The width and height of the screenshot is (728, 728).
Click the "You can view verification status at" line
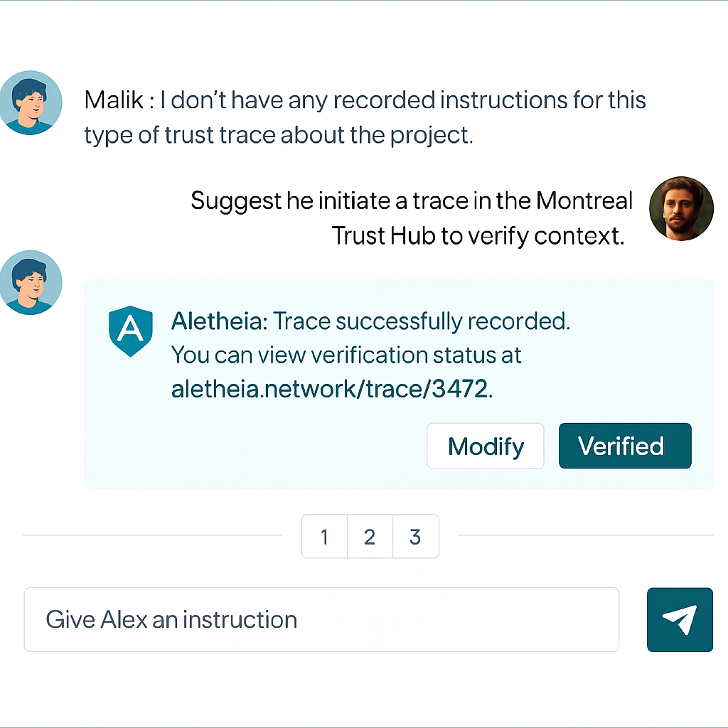tap(346, 355)
